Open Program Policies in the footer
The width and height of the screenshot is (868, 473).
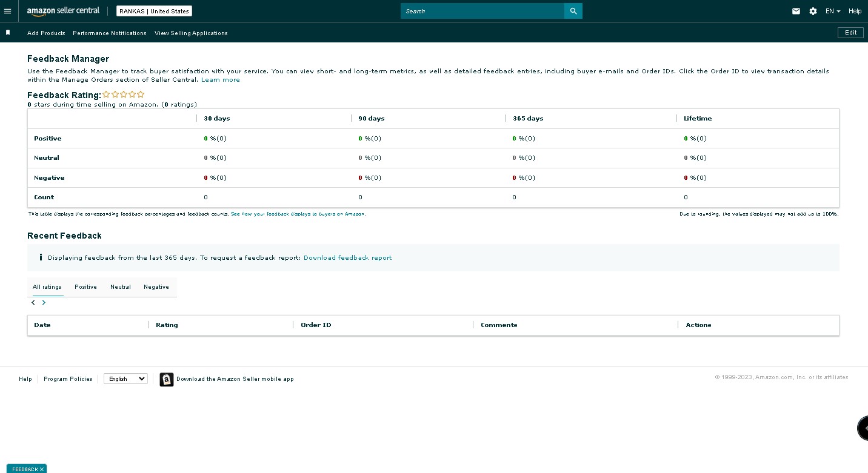68,379
